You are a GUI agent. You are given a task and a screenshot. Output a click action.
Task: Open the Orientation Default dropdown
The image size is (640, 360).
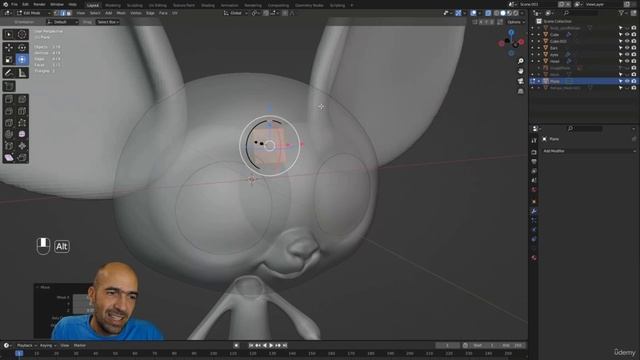pyautogui.click(x=62, y=22)
